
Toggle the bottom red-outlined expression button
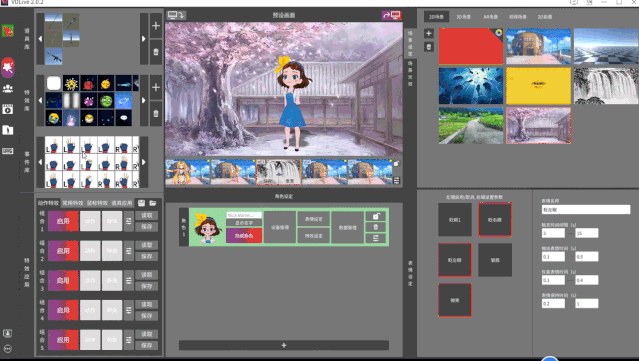point(455,300)
